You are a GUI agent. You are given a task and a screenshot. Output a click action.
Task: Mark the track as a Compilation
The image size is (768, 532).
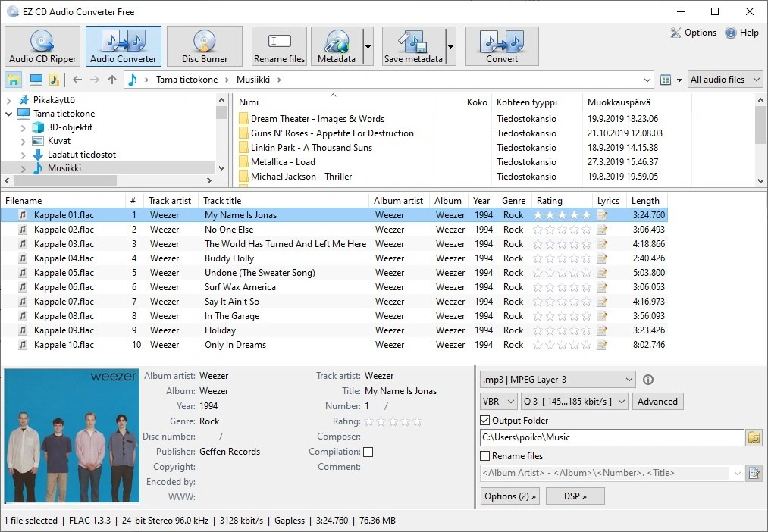368,451
